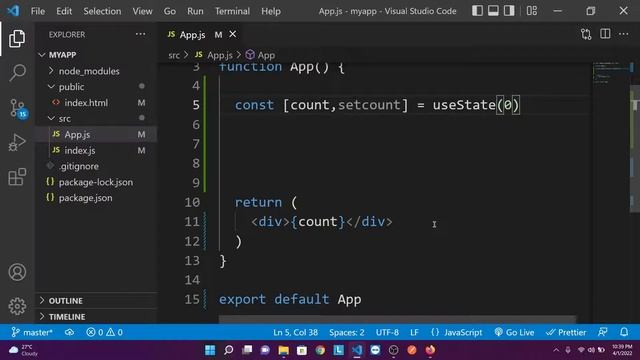
Task: Split the editor to the right
Action: (605, 34)
